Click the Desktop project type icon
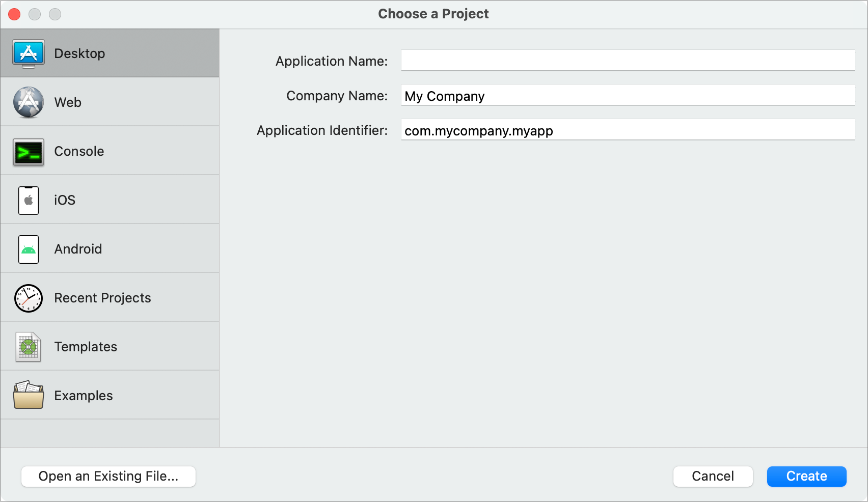 tap(29, 53)
